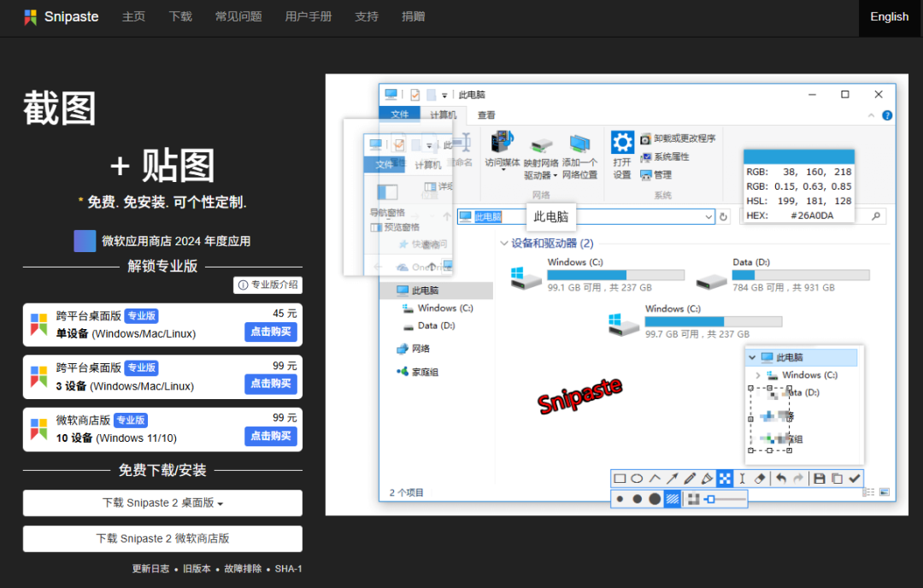Open the 更新日志 link

coord(150,568)
